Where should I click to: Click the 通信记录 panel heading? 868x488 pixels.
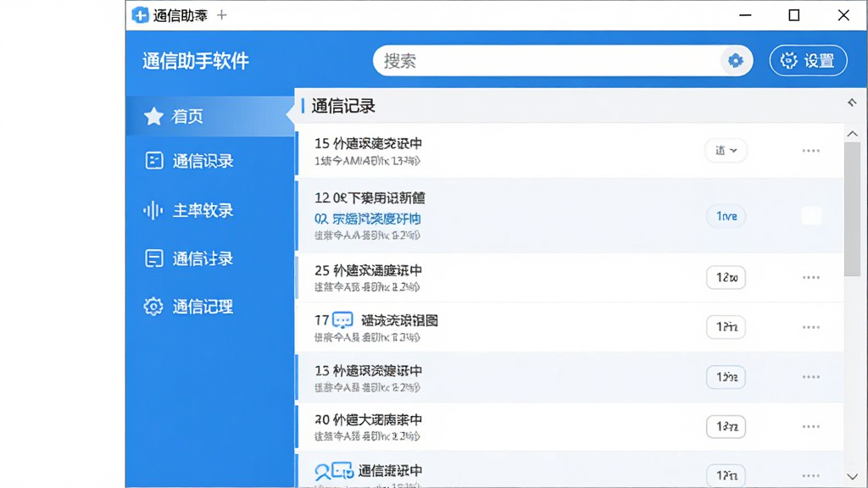point(343,106)
